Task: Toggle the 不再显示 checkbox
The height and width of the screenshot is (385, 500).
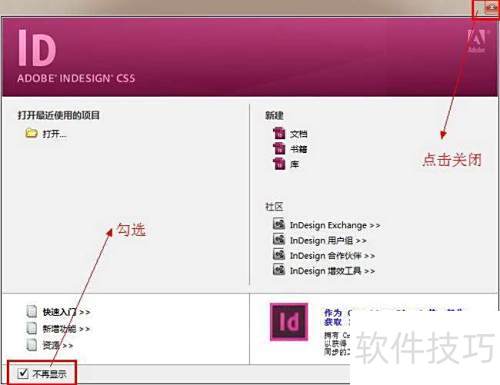Action: (23, 373)
